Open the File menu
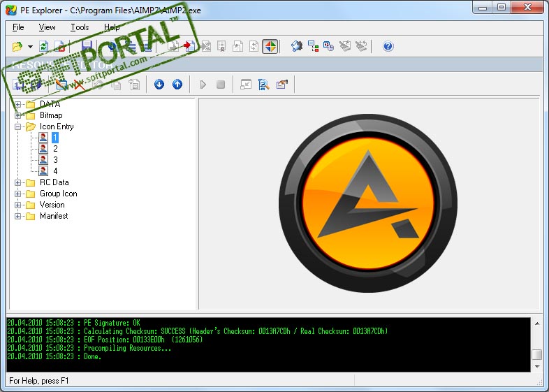Viewport: 549px width, 392px height. (x=18, y=27)
